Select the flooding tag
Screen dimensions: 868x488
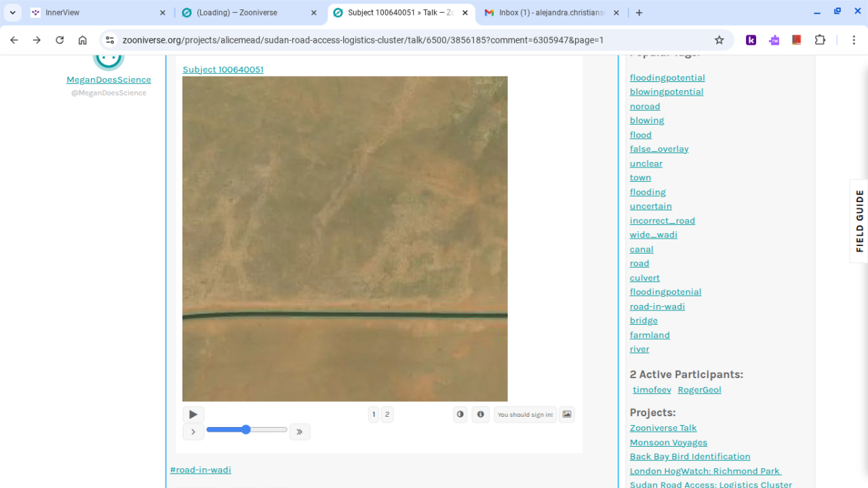648,192
